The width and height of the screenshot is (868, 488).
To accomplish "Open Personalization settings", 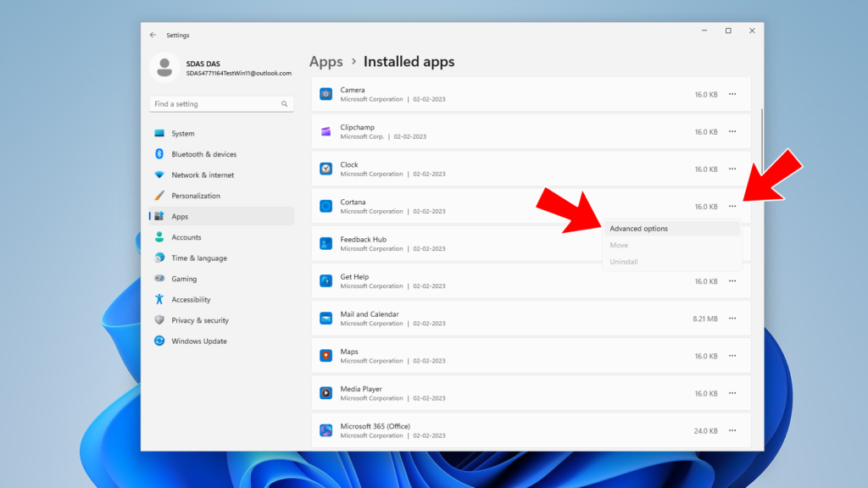I will click(x=221, y=196).
